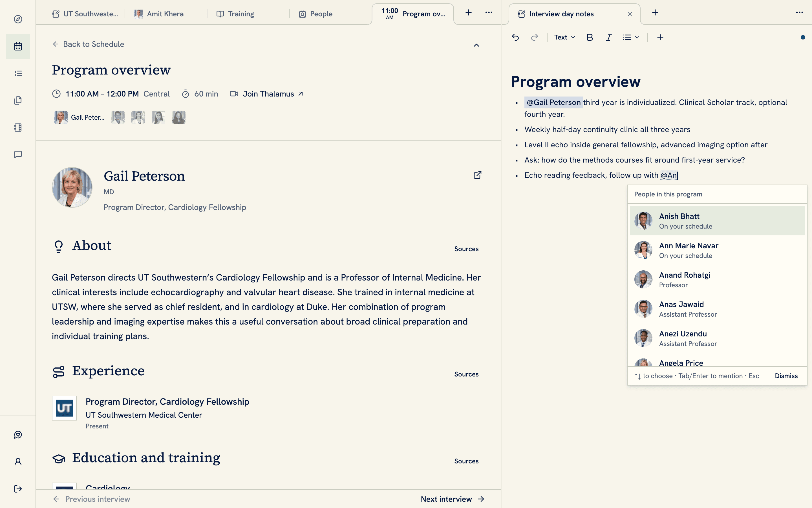Go to Next interview

(453, 499)
